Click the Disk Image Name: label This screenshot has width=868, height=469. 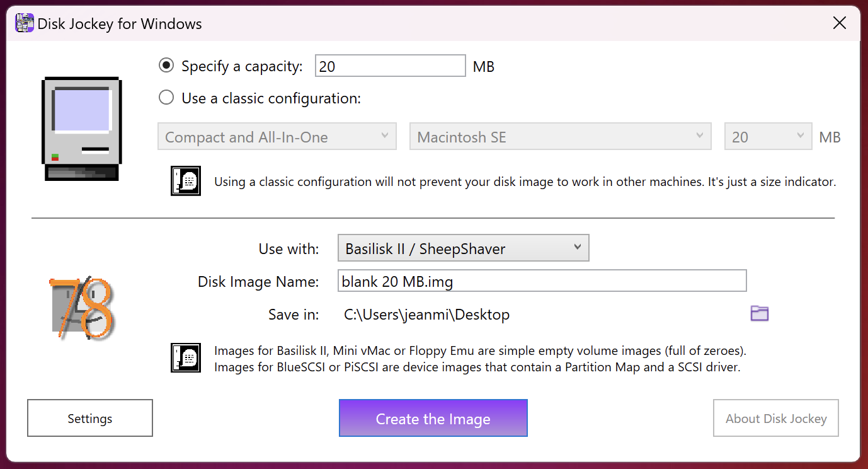click(258, 282)
